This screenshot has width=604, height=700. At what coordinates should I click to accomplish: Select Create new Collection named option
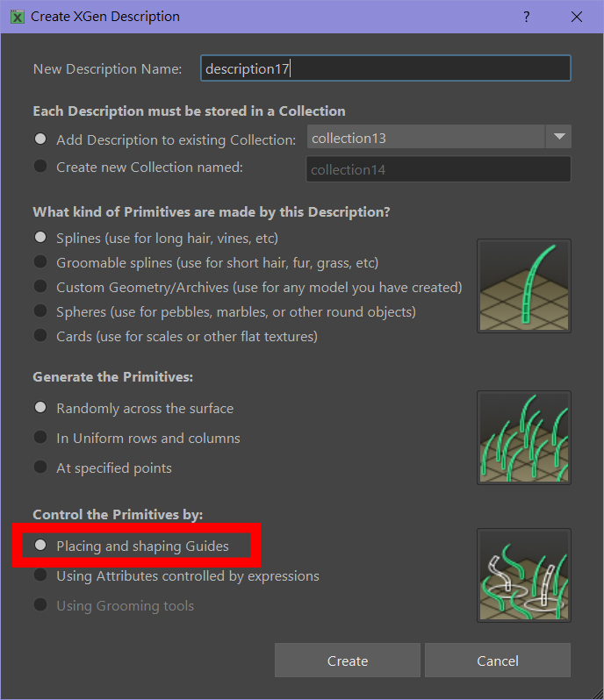tap(40, 167)
